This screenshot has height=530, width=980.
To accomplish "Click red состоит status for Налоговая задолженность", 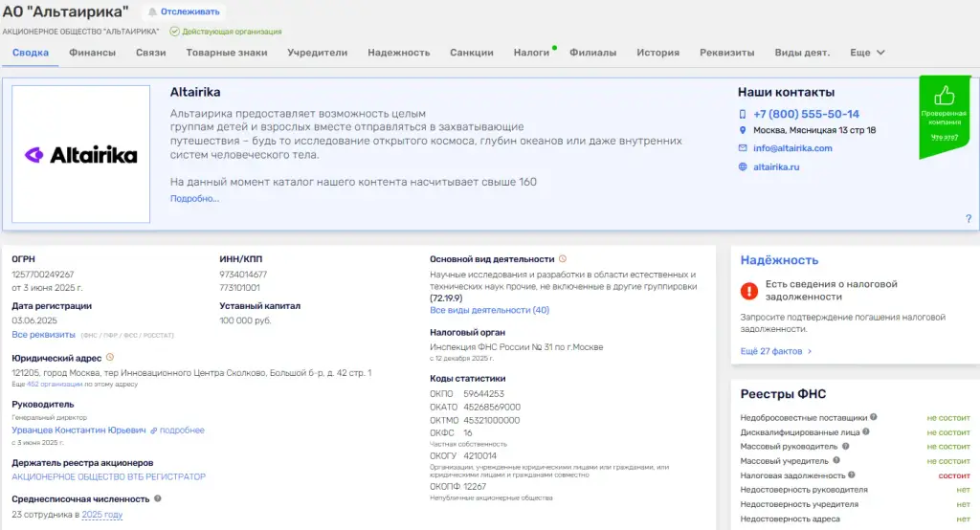I will point(954,475).
